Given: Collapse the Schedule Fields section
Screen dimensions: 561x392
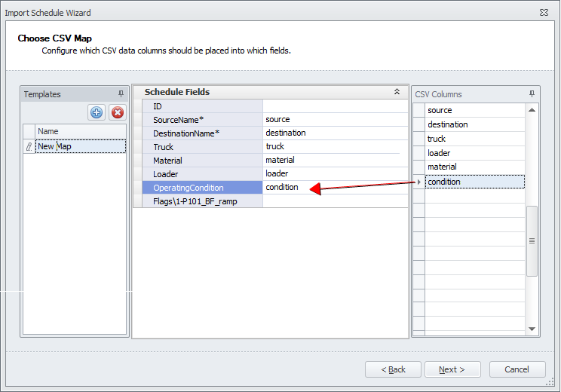Looking at the screenshot, I should pos(397,92).
